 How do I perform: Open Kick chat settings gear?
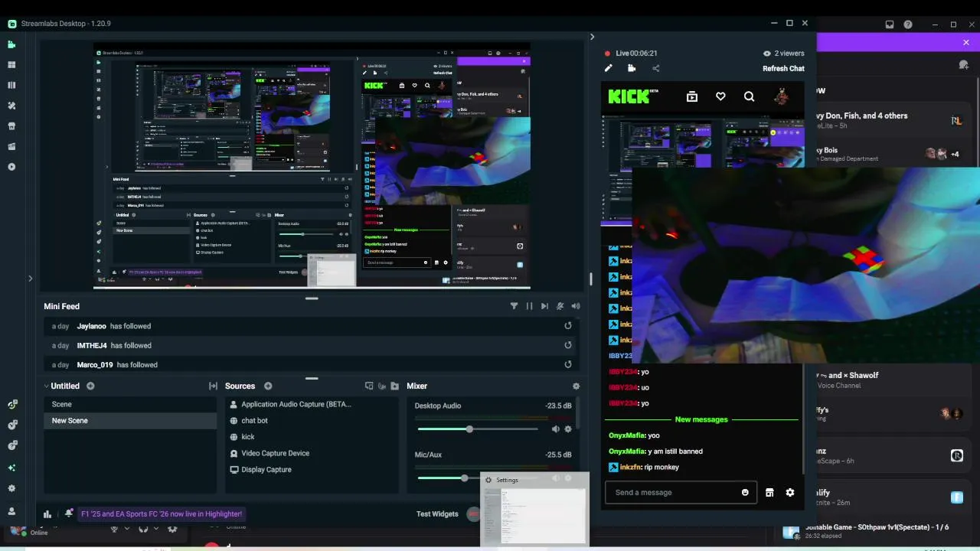790,492
